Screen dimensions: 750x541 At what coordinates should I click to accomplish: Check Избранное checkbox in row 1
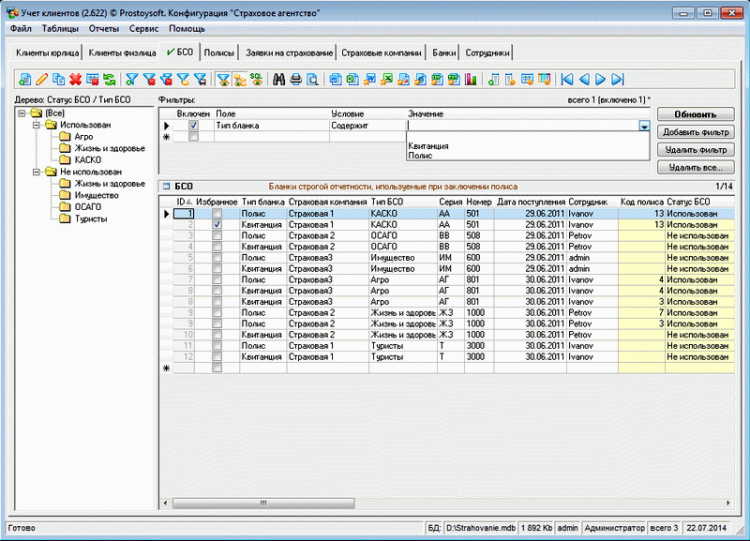click(x=217, y=213)
